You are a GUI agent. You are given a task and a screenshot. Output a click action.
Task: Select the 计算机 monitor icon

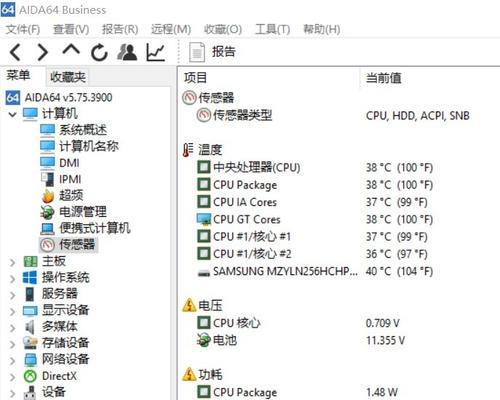(x=30, y=114)
